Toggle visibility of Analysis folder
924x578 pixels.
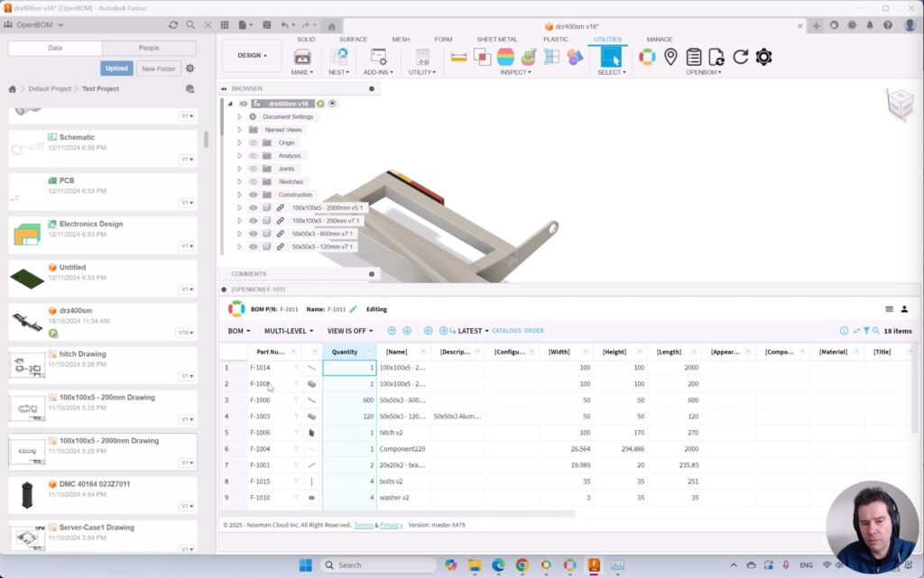[254, 155]
